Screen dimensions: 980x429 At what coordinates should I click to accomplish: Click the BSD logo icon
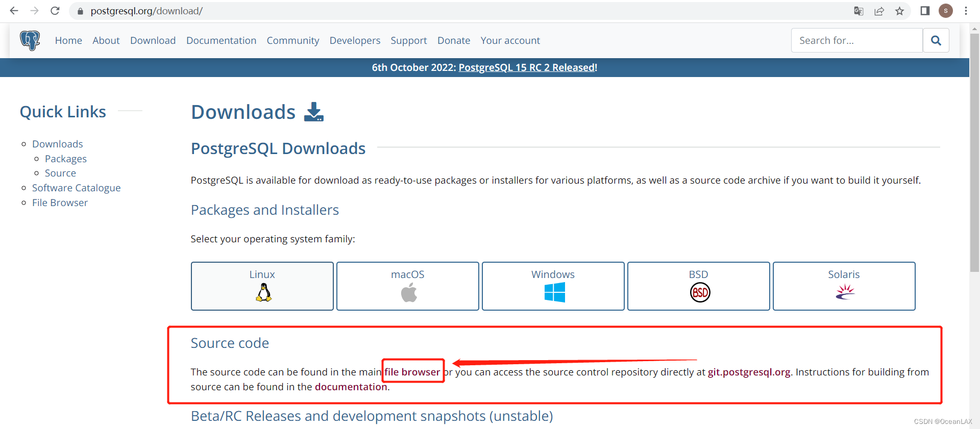pos(700,292)
